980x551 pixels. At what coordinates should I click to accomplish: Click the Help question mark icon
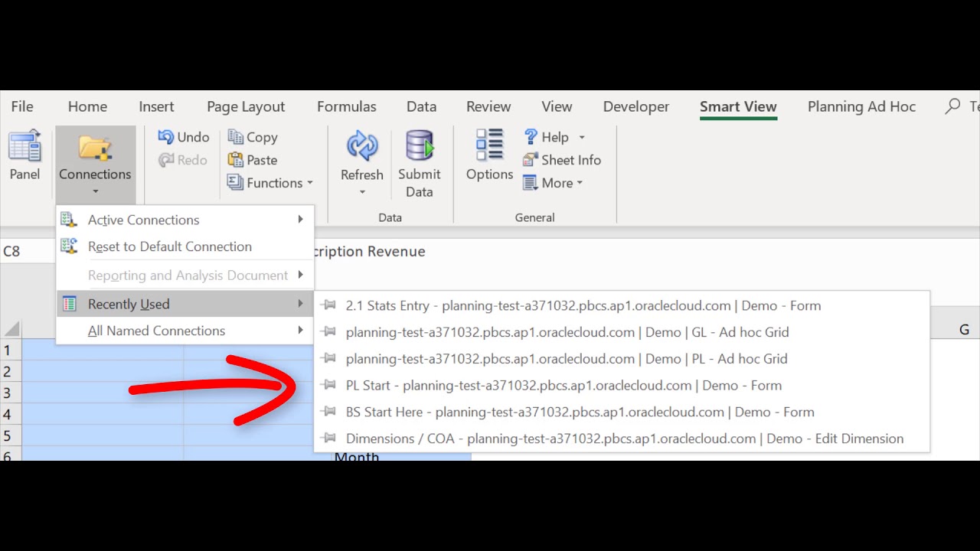tap(531, 137)
